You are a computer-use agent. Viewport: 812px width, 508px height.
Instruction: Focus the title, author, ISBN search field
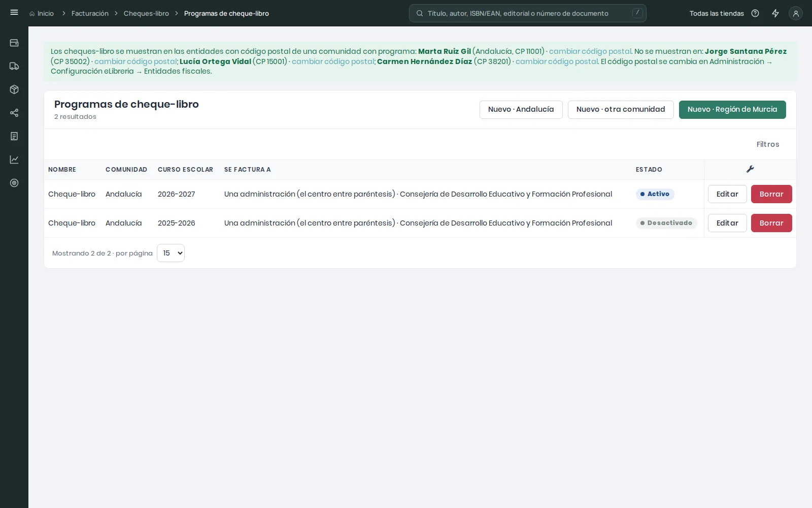pyautogui.click(x=528, y=13)
